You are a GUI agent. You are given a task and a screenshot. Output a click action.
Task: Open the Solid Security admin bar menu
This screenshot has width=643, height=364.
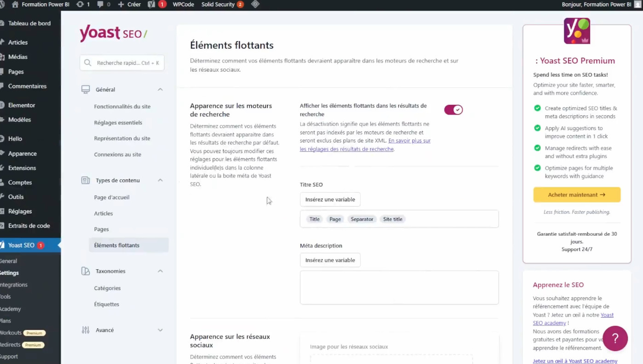coord(223,5)
